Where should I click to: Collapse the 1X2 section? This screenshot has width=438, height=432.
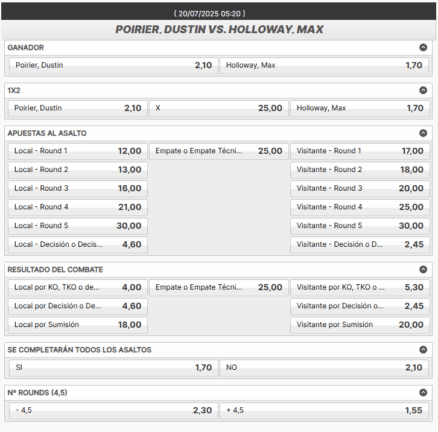tap(423, 90)
